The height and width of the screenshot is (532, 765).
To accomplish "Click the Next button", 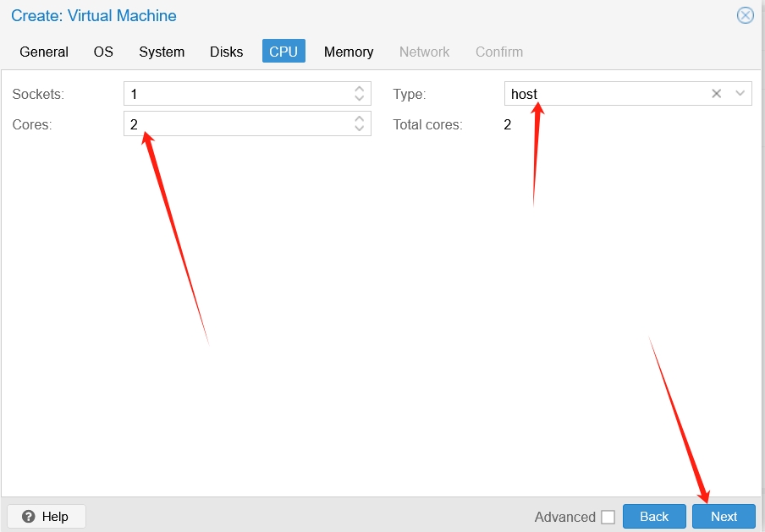I will click(724, 517).
